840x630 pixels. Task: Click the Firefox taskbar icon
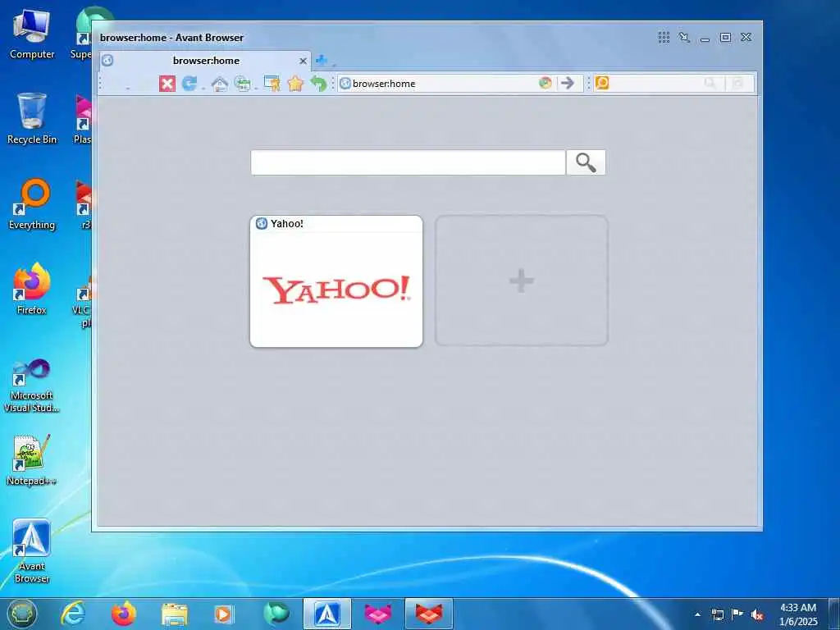[124, 614]
